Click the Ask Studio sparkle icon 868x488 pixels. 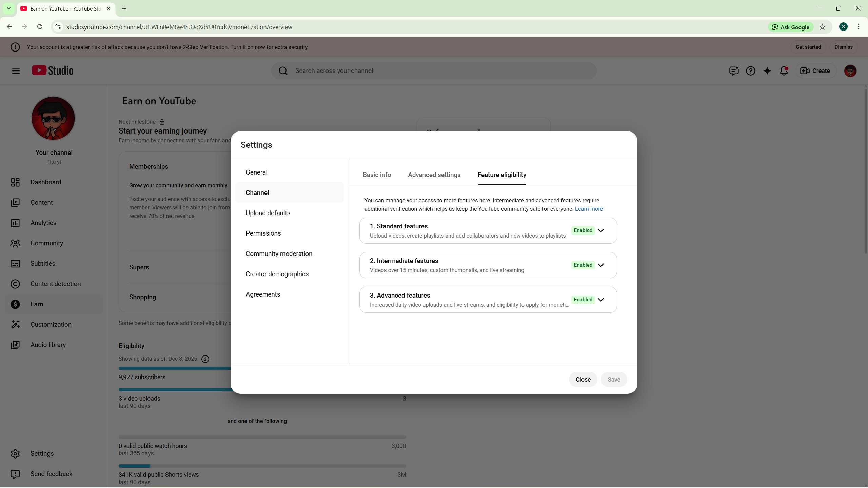point(767,71)
